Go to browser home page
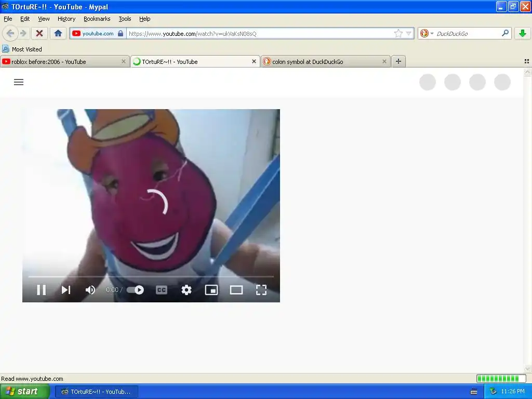 pos(58,33)
